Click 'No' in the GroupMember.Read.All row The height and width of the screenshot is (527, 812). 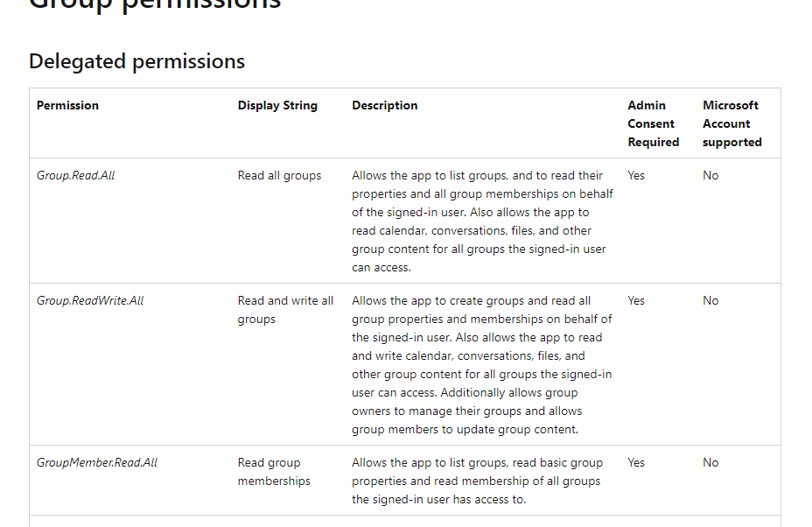(x=710, y=462)
